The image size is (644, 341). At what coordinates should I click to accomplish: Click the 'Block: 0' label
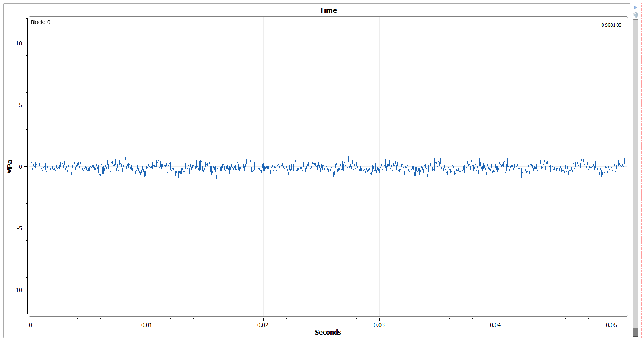pyautogui.click(x=41, y=22)
